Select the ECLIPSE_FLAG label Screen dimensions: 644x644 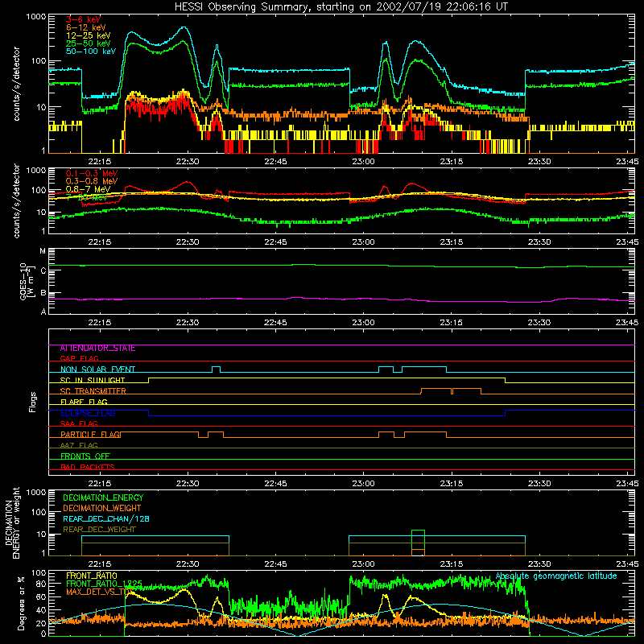tap(88, 413)
